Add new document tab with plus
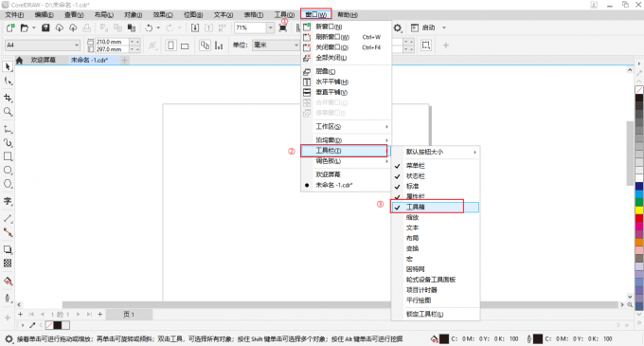This screenshot has height=346, width=644. pos(124,61)
